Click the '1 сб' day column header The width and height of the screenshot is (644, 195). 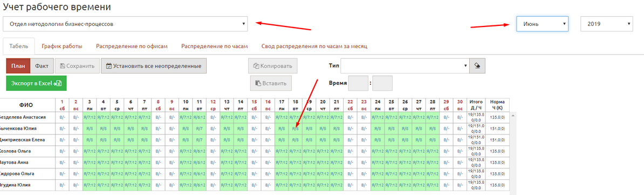pyautogui.click(x=62, y=104)
